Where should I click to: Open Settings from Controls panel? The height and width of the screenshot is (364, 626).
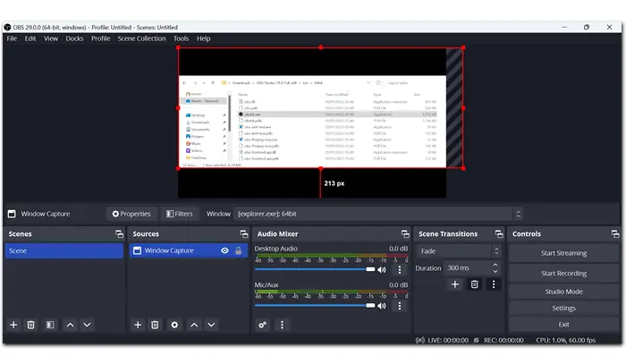point(563,309)
